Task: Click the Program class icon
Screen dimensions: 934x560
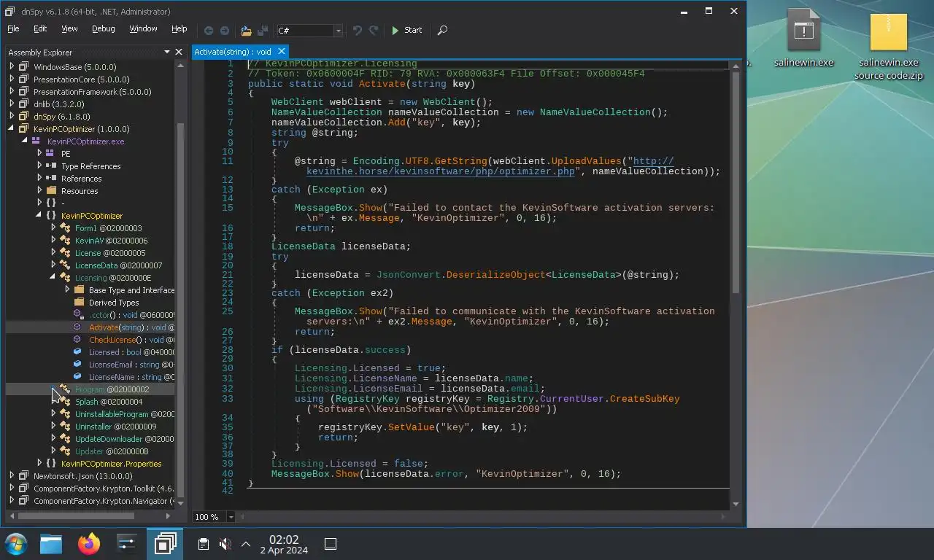Action: 65,389
